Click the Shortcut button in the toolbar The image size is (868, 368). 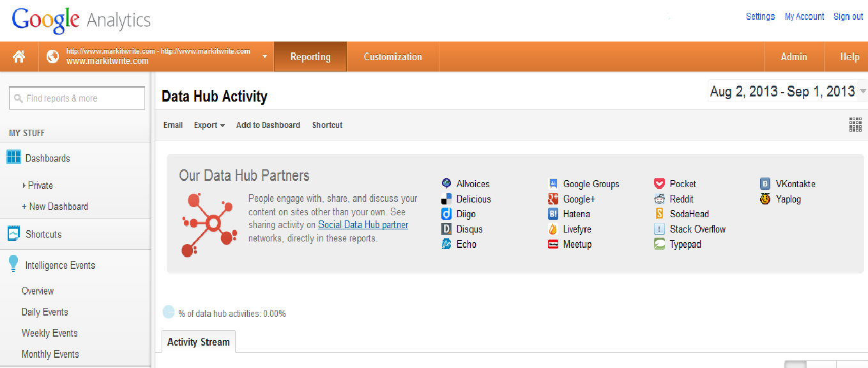327,125
